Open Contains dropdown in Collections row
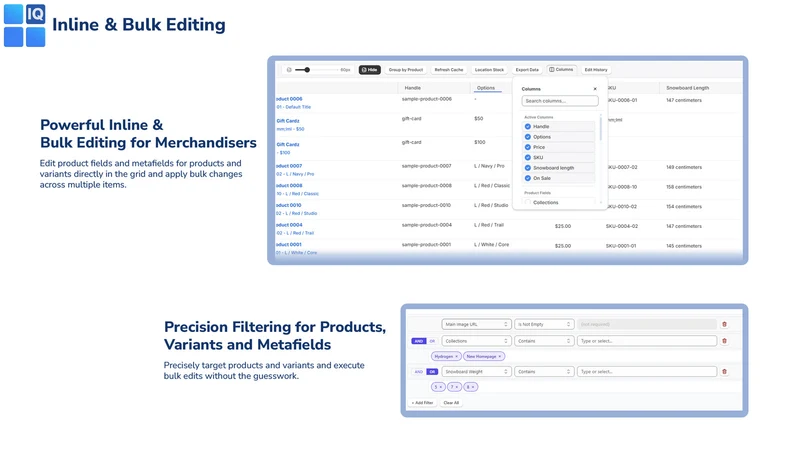 click(x=544, y=341)
